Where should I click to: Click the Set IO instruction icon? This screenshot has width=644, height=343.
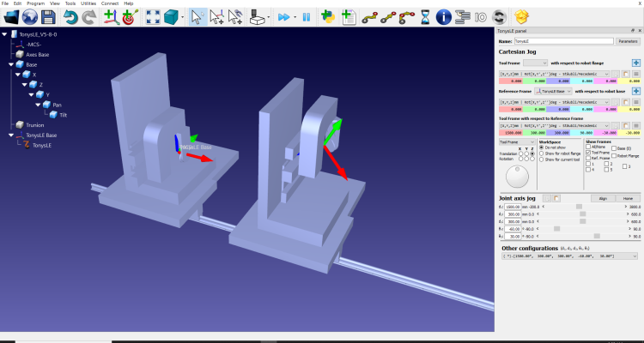(481, 17)
